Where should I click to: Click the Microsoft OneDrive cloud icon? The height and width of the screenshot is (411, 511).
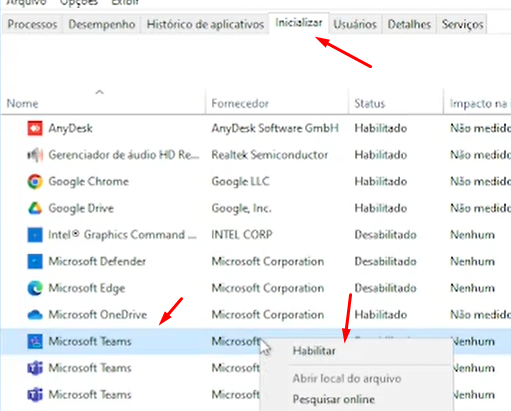point(35,315)
